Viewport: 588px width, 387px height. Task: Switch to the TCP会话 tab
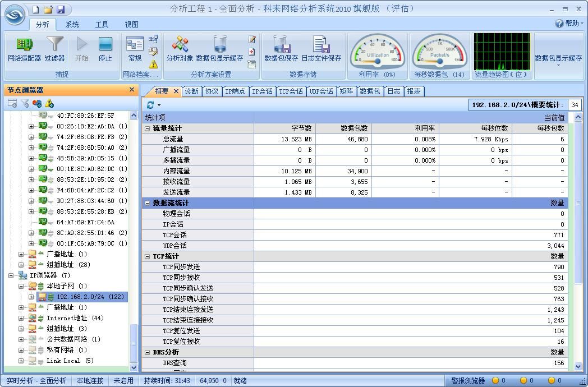point(291,91)
